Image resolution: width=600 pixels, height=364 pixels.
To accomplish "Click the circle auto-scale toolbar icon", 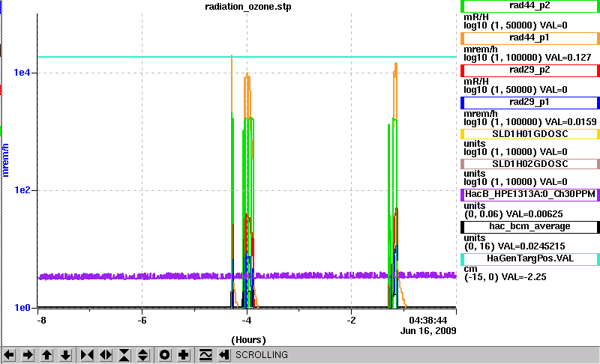I will 164,355.
